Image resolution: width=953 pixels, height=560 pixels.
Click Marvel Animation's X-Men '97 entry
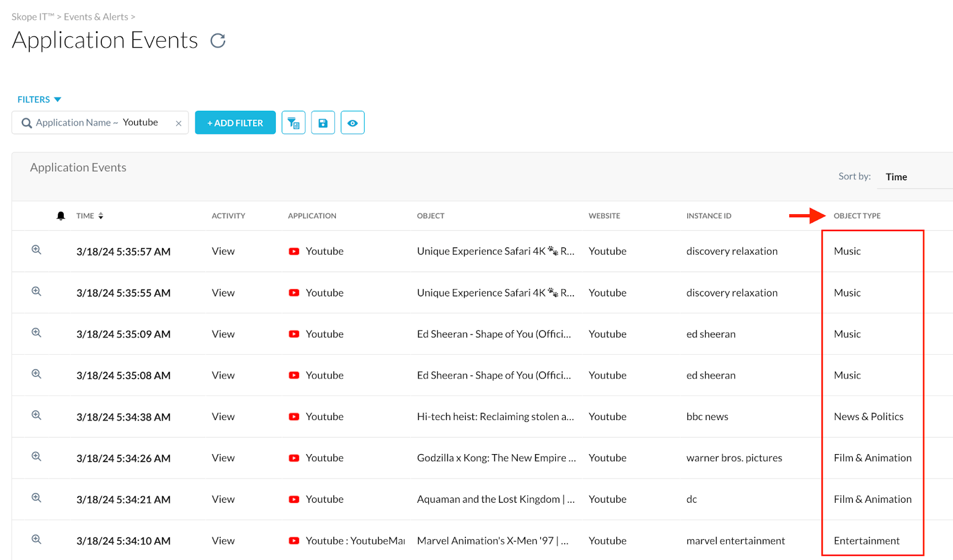pyautogui.click(x=493, y=540)
